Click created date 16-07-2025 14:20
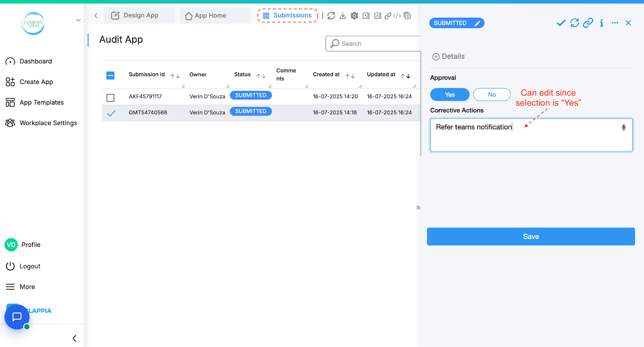644x347 pixels. point(335,97)
